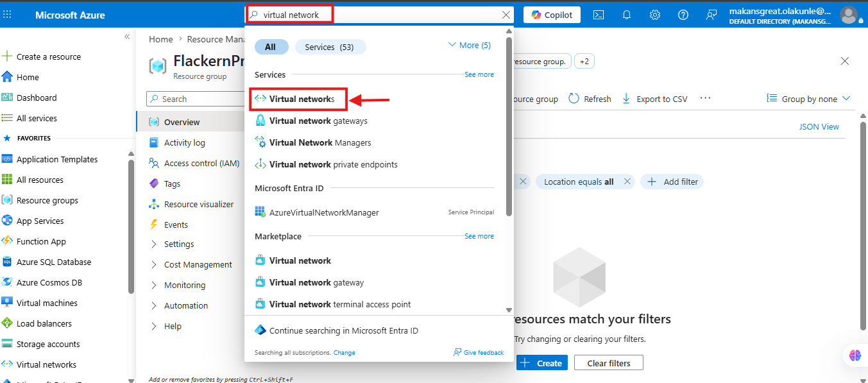Click Give feedback link in search panel
Image resolution: width=868 pixels, height=383 pixels.
tap(479, 352)
